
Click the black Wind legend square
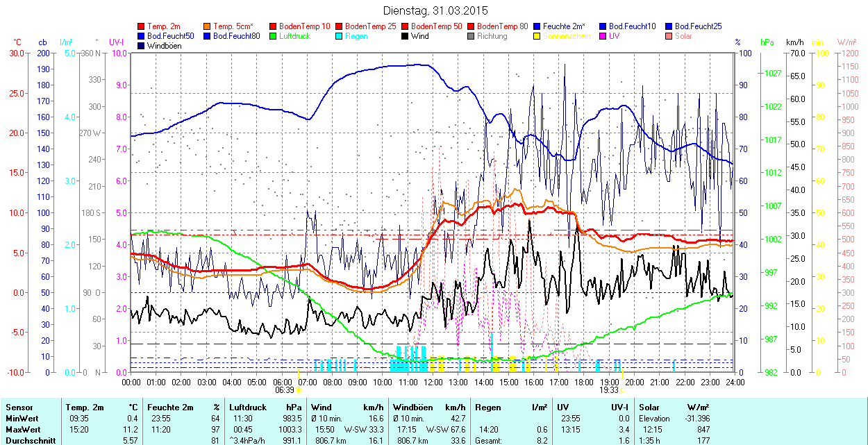[x=405, y=36]
